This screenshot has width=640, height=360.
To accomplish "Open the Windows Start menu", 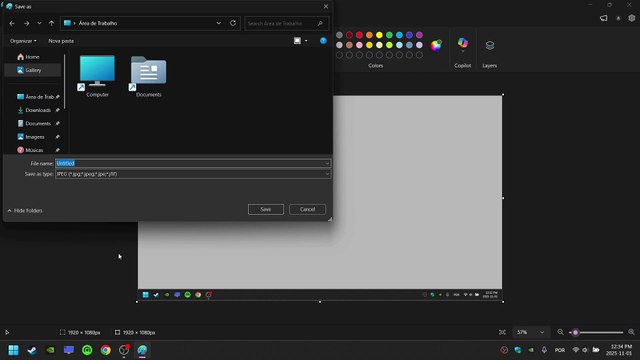I will (13, 350).
